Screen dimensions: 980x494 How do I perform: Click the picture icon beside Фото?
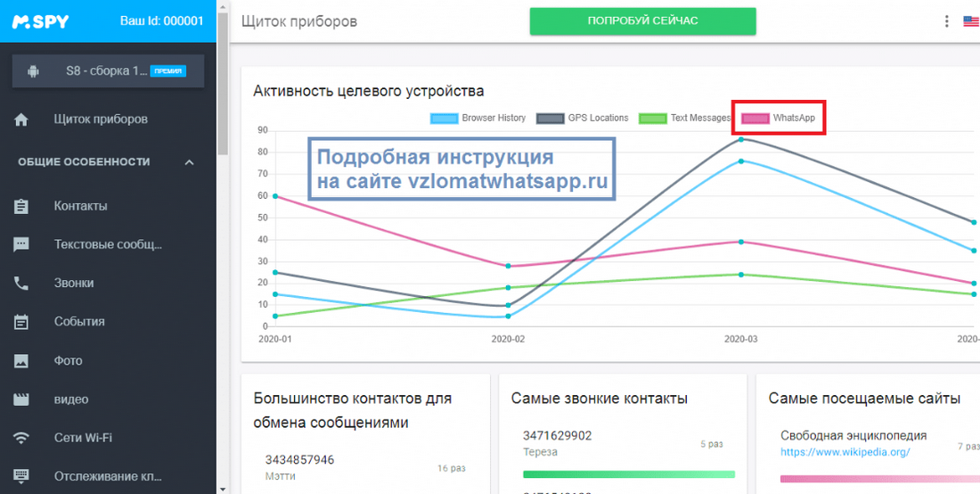pos(21,361)
